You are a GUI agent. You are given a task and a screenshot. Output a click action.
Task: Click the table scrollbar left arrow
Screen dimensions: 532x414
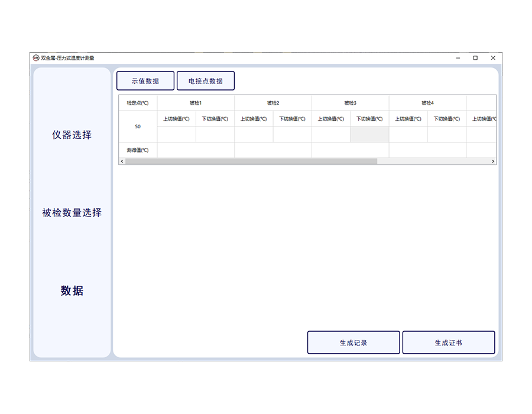(x=122, y=161)
